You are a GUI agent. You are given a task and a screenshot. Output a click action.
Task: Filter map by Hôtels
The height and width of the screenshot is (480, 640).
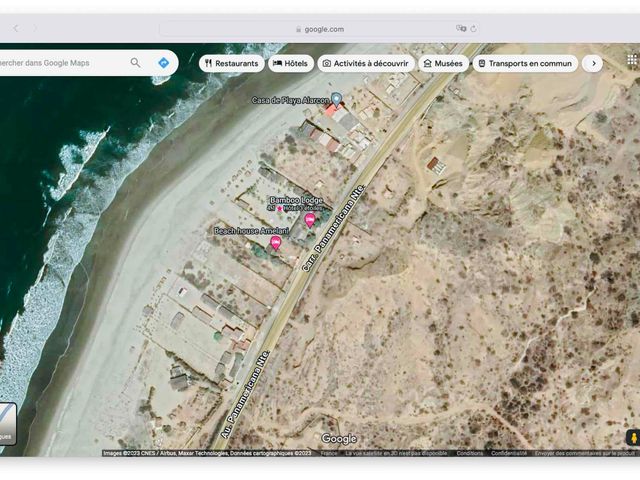pos(291,63)
